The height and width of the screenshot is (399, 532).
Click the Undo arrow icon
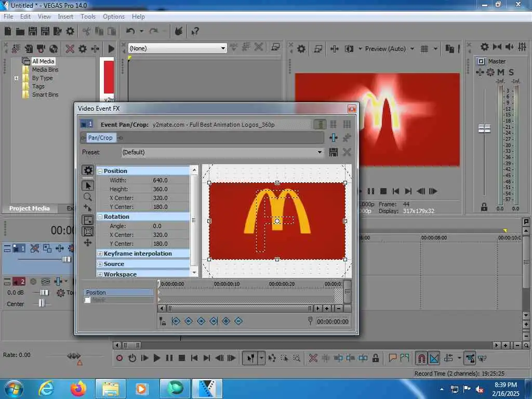click(130, 31)
